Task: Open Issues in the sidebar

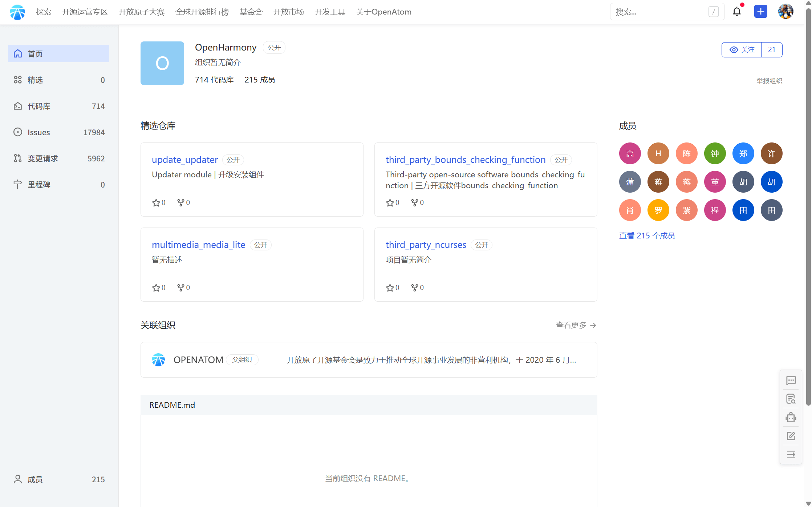Action: [x=58, y=132]
